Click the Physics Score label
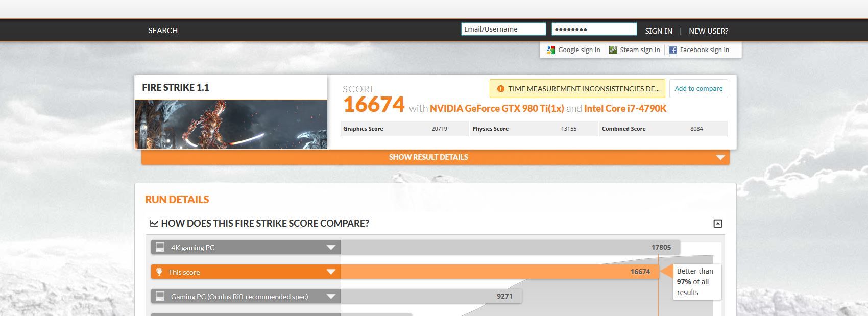The image size is (868, 316). pyautogui.click(x=490, y=129)
